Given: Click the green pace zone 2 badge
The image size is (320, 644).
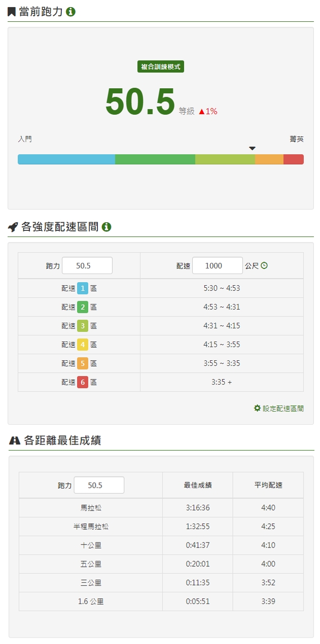Looking at the screenshot, I should (83, 307).
